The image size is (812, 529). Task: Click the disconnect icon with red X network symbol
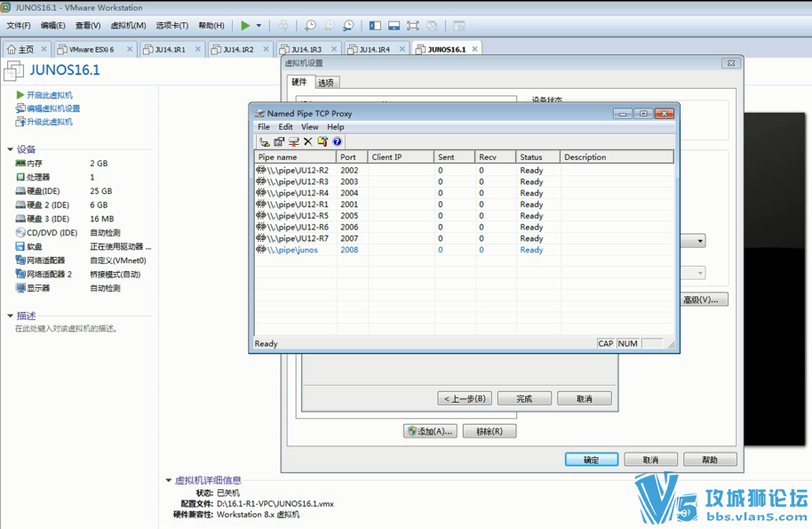(x=294, y=142)
